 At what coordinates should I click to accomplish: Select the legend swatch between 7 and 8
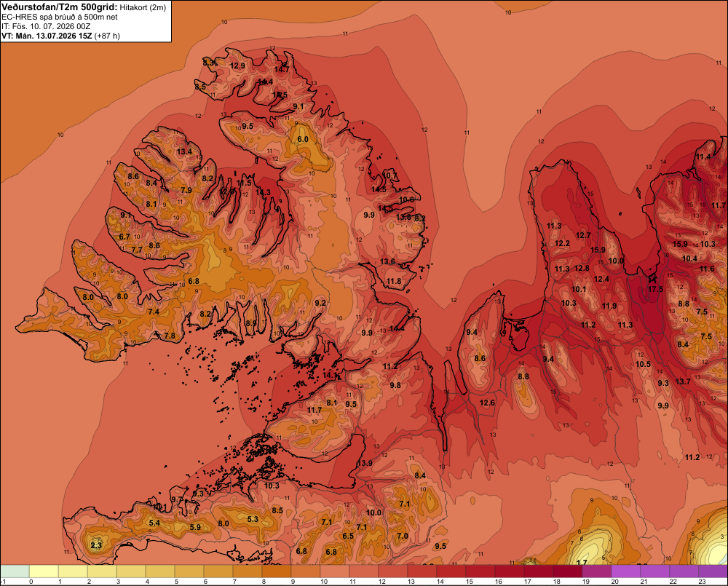point(248,571)
